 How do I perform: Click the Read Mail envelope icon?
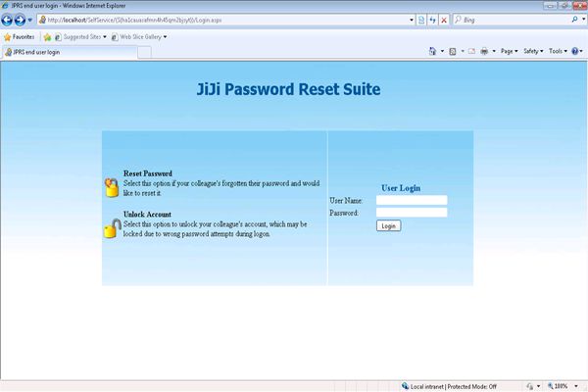coord(471,51)
